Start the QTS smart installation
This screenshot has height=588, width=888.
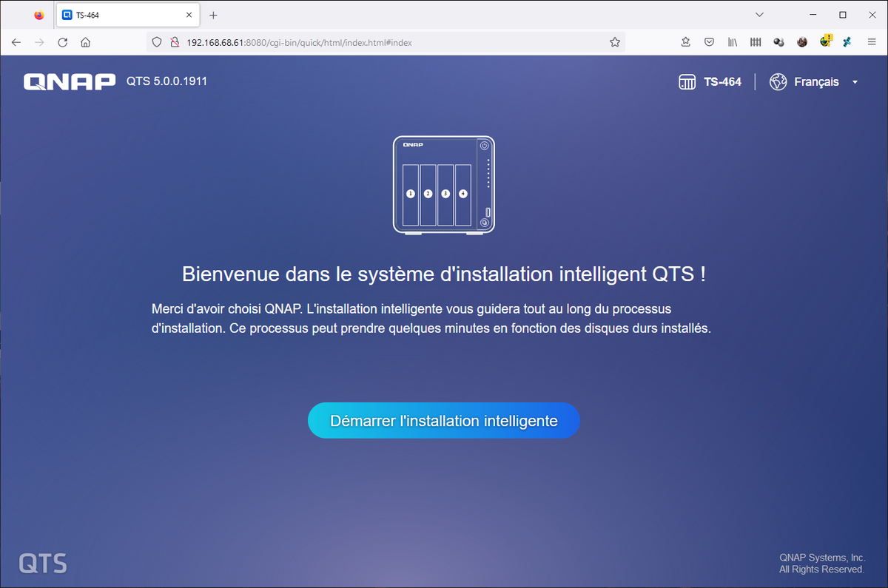coord(443,421)
